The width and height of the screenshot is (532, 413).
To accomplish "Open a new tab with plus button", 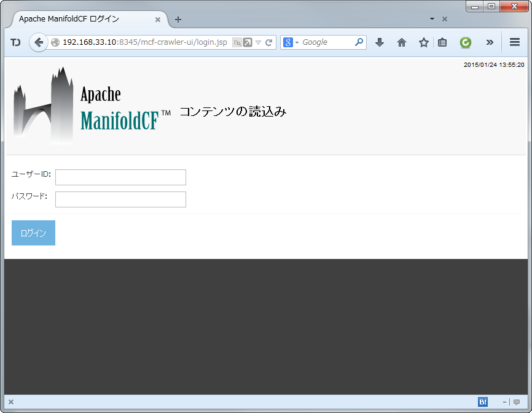I will 178,20.
